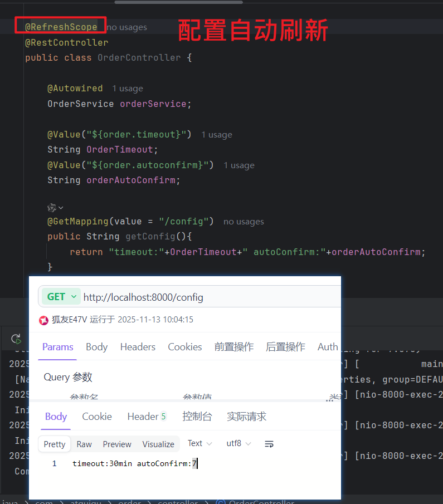
Task: Click the response line timeout:30min autoConfirm:7
Action: pos(134,463)
